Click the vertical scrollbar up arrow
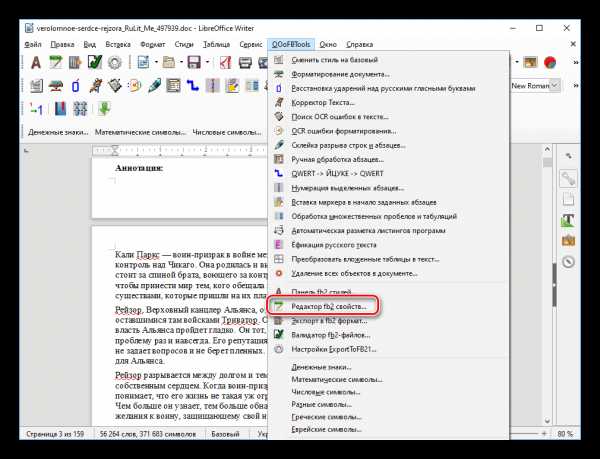Screen dimensions: 600x459 click(x=547, y=149)
